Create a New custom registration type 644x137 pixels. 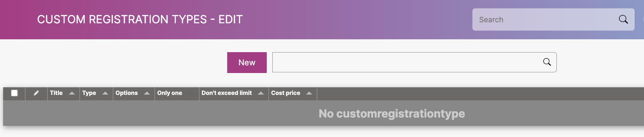point(247,63)
